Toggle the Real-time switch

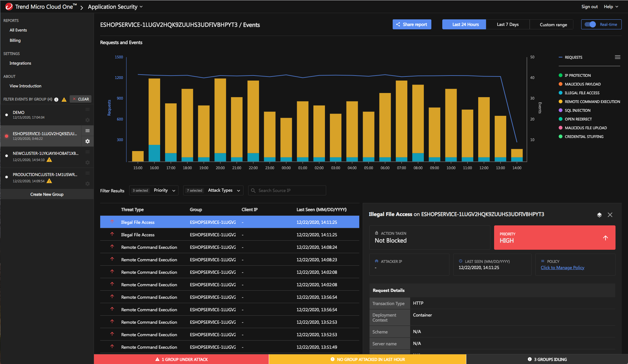tap(590, 25)
